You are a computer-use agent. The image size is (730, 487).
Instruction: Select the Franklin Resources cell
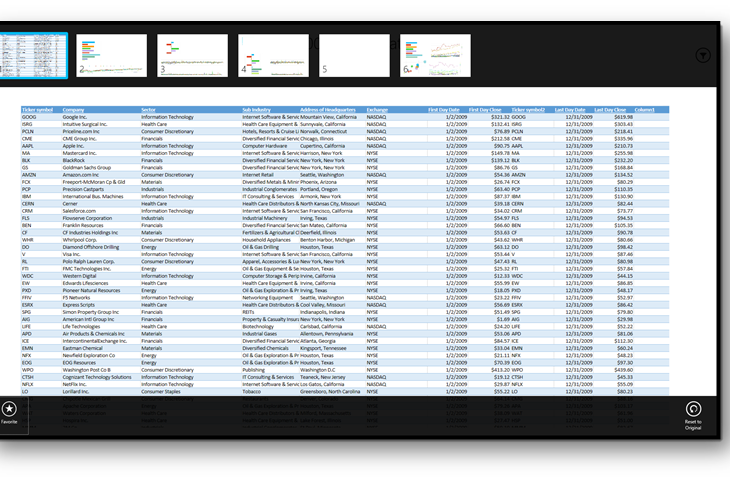83,225
